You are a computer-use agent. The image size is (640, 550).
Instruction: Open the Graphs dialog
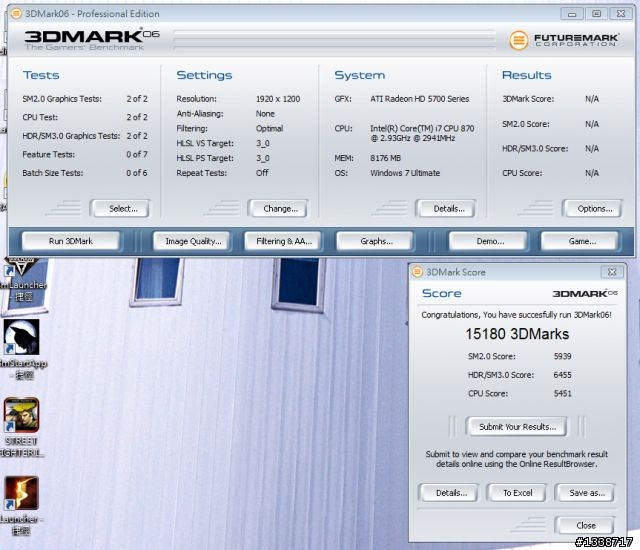[x=376, y=241]
